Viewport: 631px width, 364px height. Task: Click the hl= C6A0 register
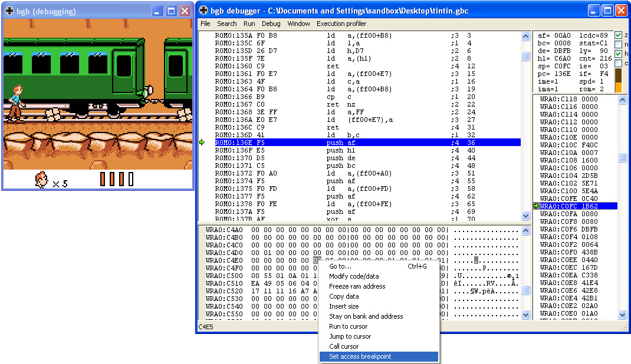(x=554, y=58)
